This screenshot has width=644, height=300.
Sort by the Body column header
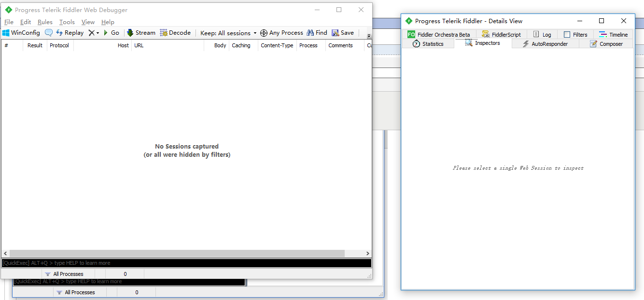[x=216, y=45]
